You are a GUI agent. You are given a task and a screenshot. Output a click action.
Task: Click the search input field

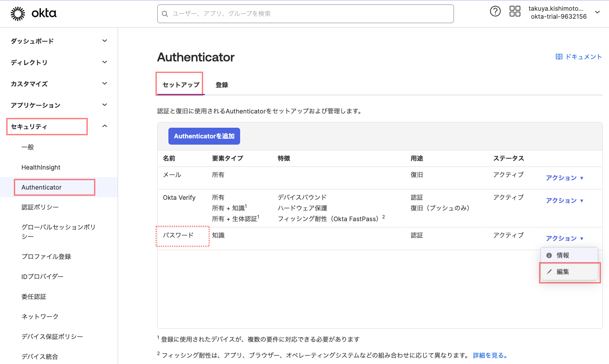(305, 14)
